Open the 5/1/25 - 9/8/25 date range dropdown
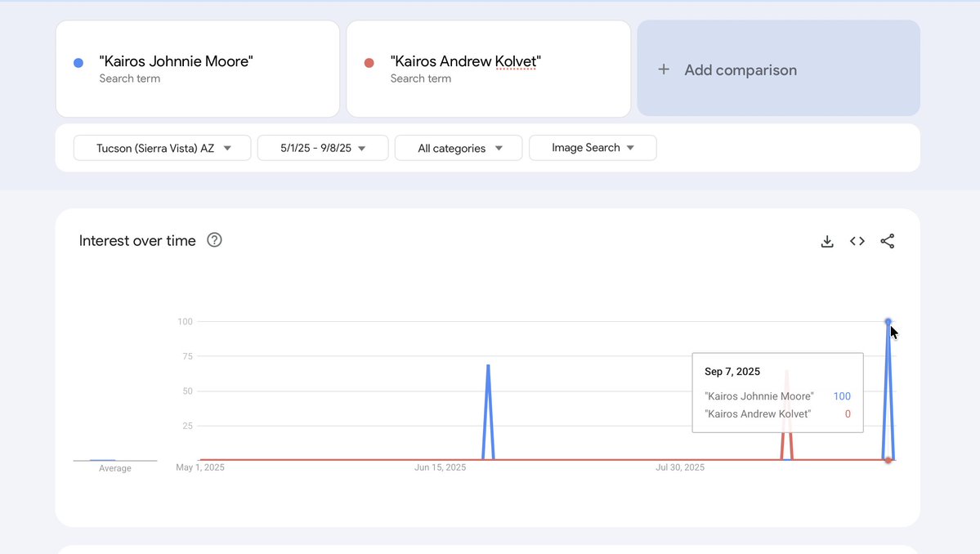The image size is (980, 554). (323, 148)
